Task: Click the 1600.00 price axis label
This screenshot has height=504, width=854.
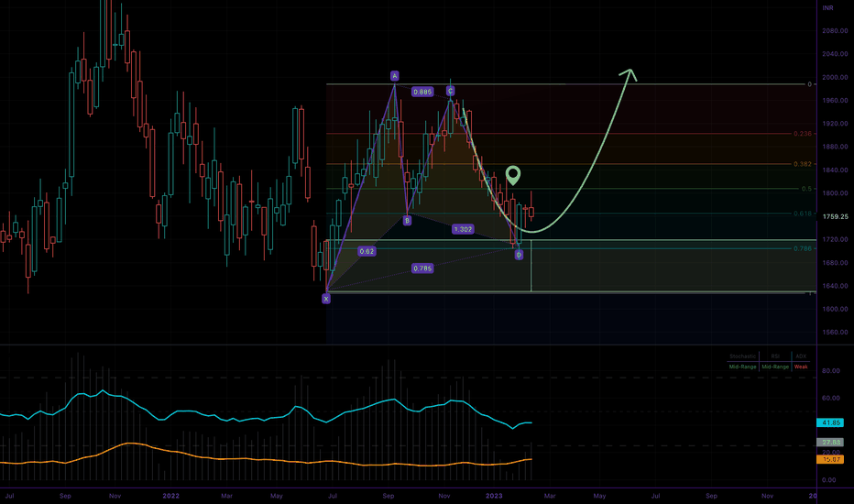Action: (835, 309)
